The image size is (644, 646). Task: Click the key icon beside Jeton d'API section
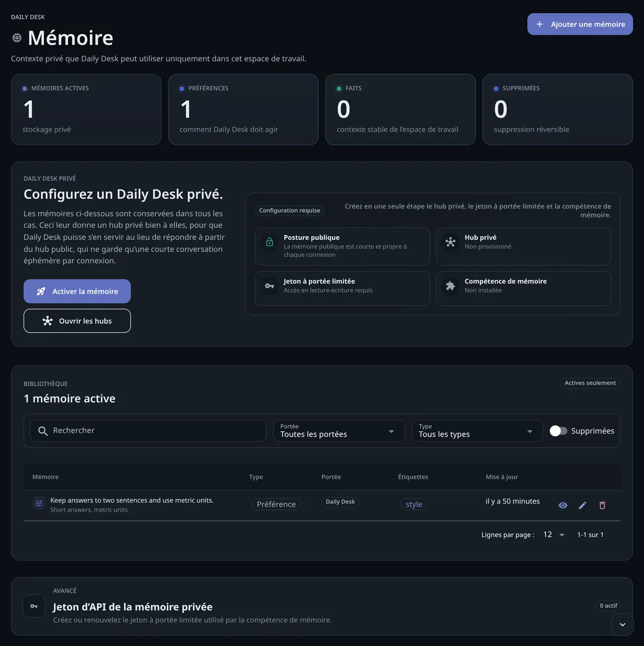click(x=34, y=606)
